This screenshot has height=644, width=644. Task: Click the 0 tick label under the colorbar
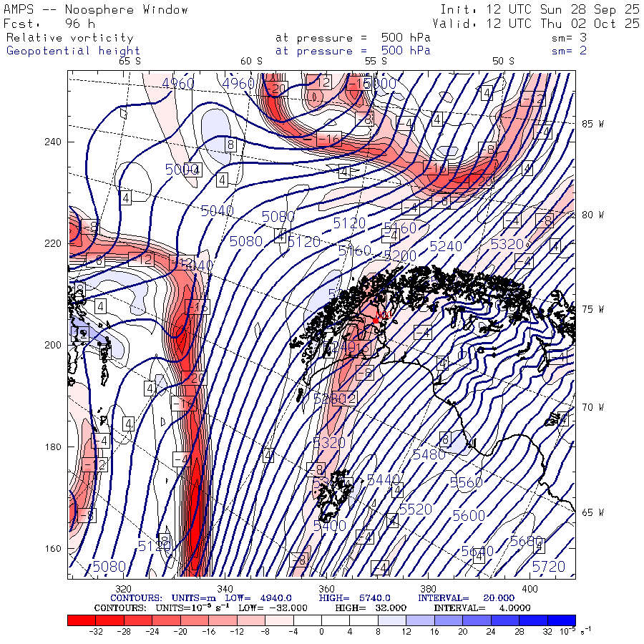click(x=321, y=632)
